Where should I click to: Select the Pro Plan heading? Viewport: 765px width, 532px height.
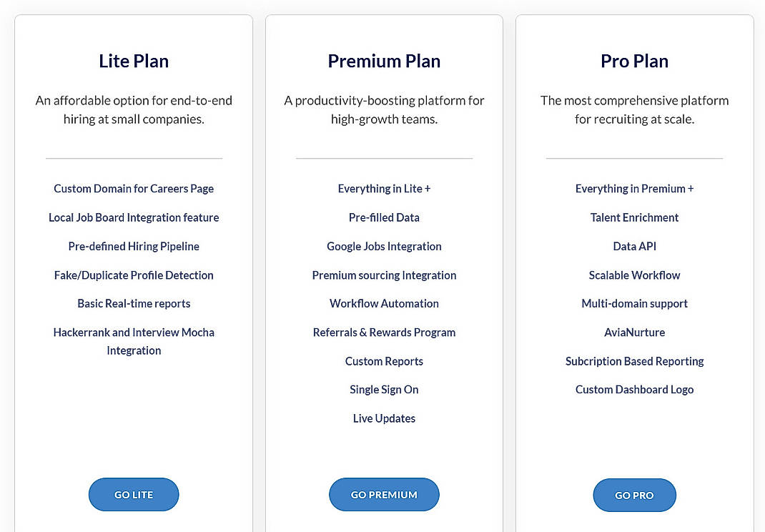633,61
